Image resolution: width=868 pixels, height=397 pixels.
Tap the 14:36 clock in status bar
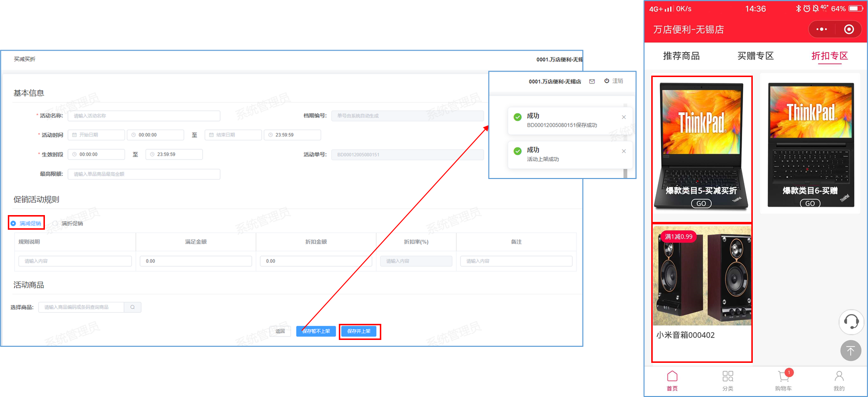click(x=755, y=9)
